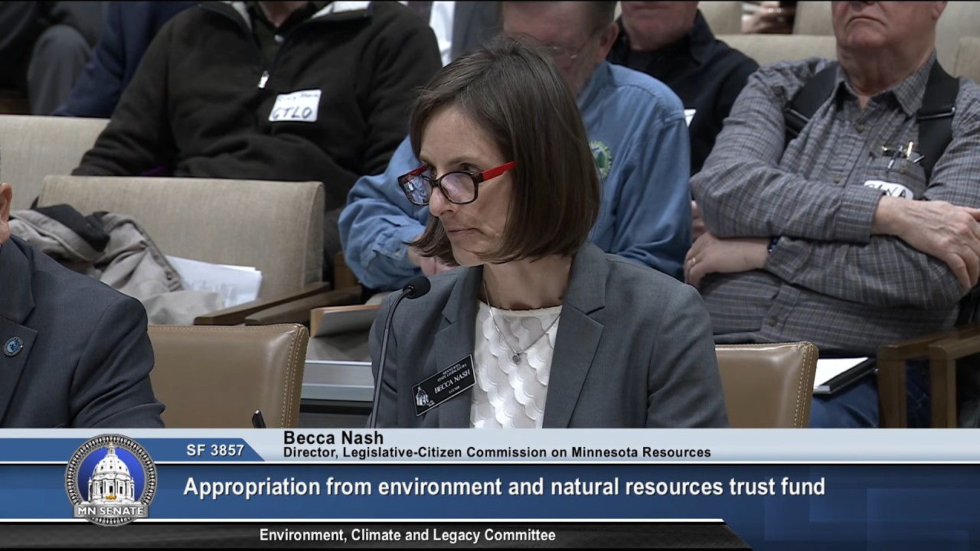Click the MN Senate capitol seal logo
This screenshot has width=980, height=551.
pos(111,480)
